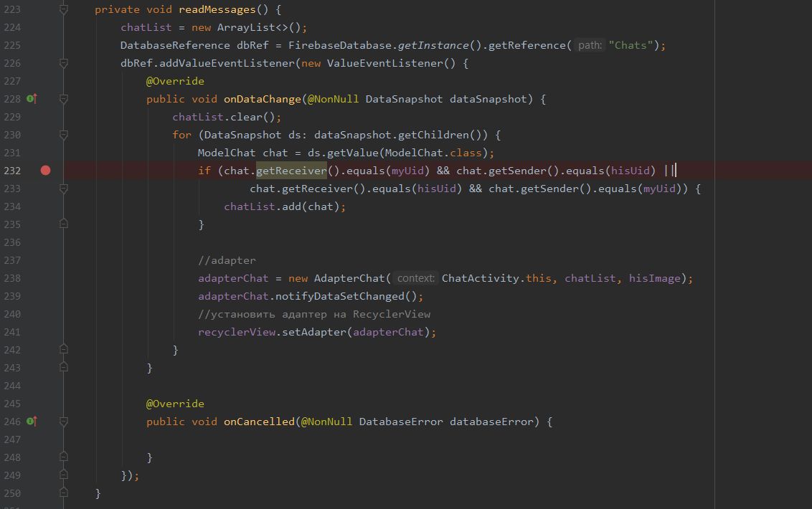The width and height of the screenshot is (812, 509).
Task: Click the highlighted getReceiver on line 232
Action: click(x=291, y=171)
